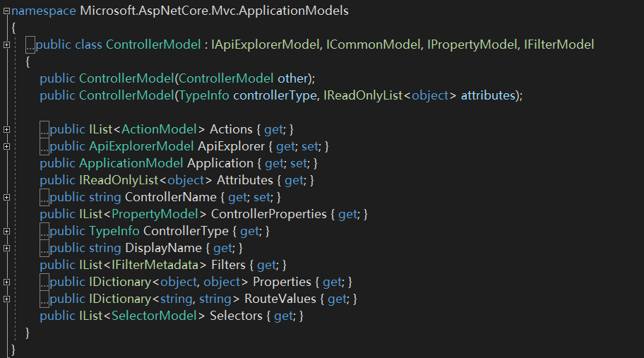644x358 pixels.
Task: Expand outlining next to the ControllerType property
Action: [x=6, y=231]
